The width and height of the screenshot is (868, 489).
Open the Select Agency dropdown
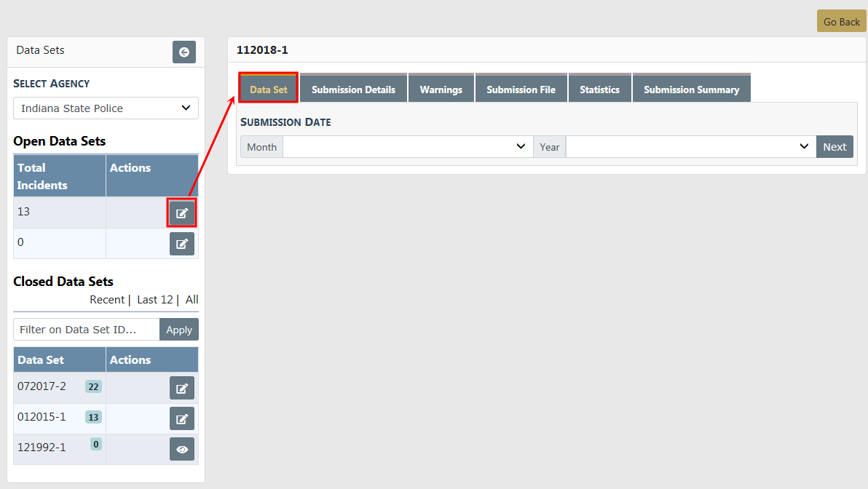coord(106,108)
